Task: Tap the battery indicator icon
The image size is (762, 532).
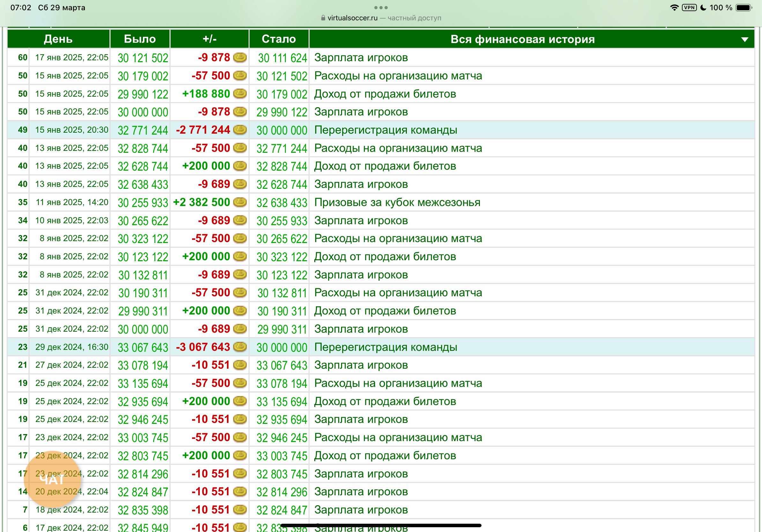Action: tap(743, 8)
